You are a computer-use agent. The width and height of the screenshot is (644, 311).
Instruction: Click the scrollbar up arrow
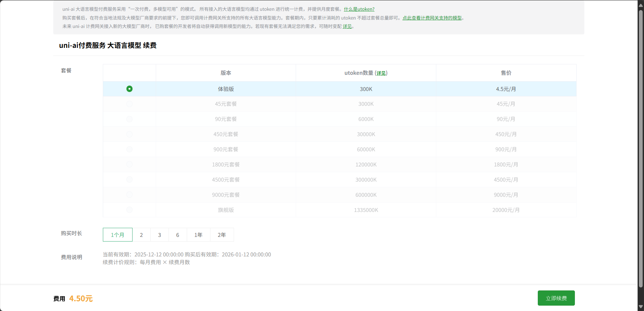(641, 5)
